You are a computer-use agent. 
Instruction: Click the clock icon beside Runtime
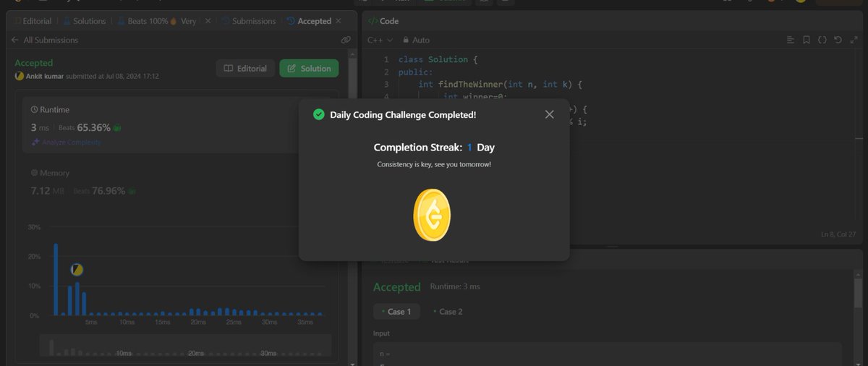click(34, 109)
